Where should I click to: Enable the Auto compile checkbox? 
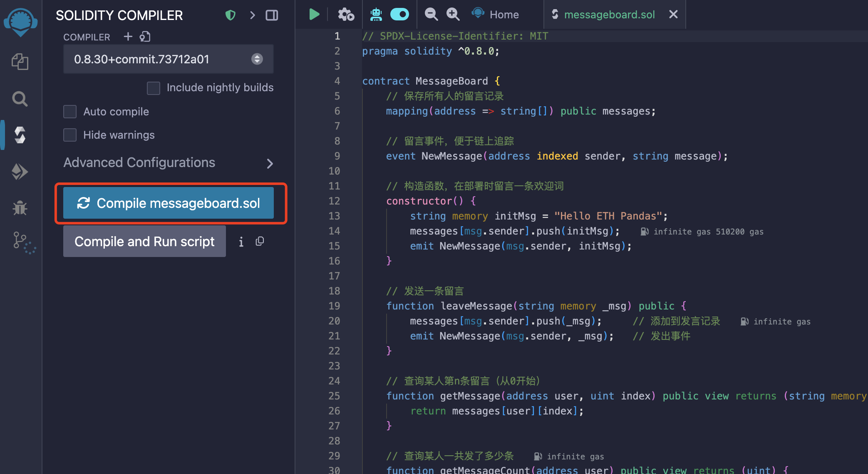tap(70, 112)
